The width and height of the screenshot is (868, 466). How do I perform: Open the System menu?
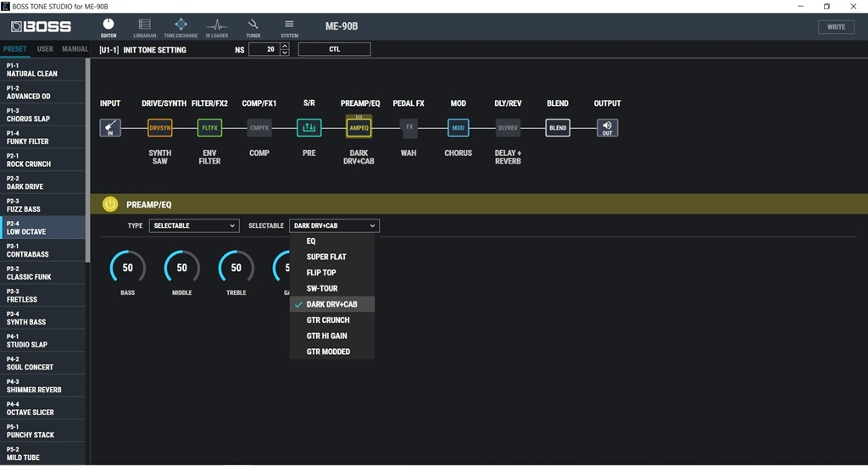tap(289, 28)
